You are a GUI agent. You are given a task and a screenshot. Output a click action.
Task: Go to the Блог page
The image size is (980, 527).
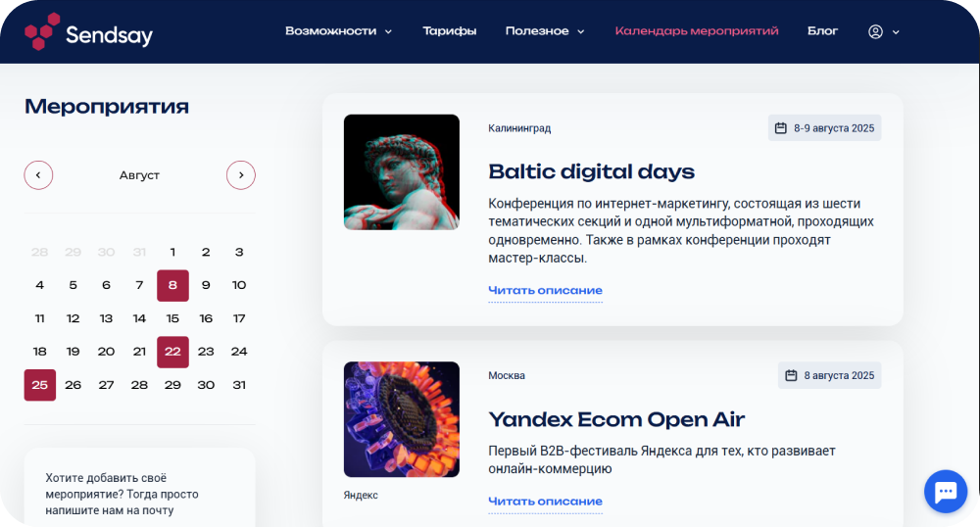822,30
